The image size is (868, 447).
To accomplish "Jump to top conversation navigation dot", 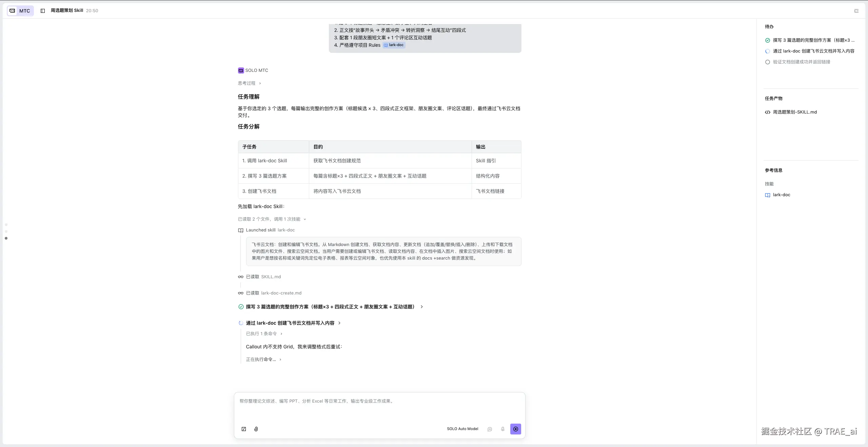I will [x=6, y=225].
